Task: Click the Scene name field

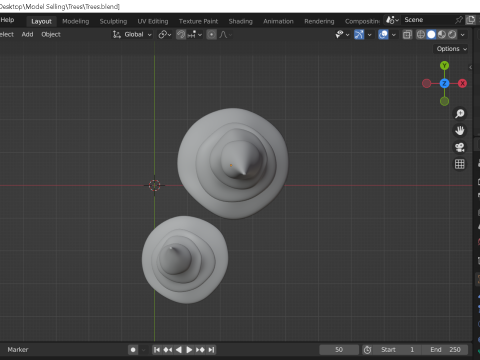Action: pyautogui.click(x=427, y=20)
